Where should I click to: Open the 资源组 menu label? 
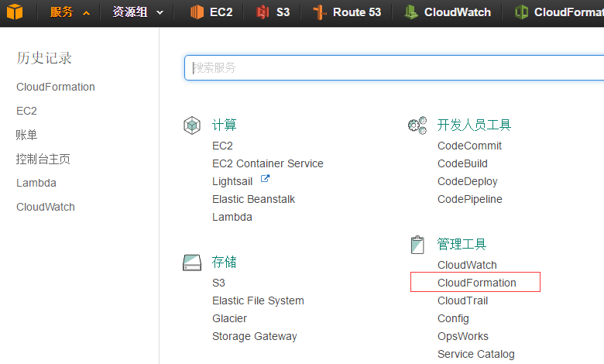click(130, 12)
